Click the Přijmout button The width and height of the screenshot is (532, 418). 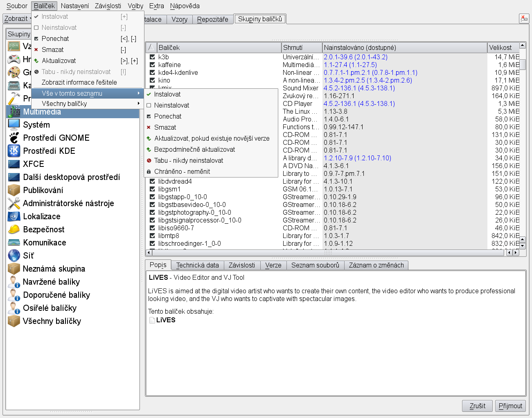510,406
